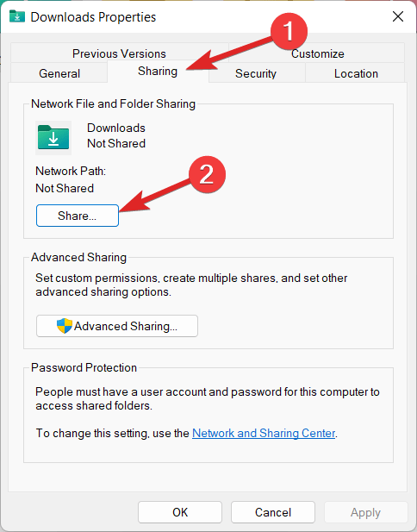Viewport: 417px width, 532px height.
Task: Click the 'People must have a user account' text
Action: (208, 398)
